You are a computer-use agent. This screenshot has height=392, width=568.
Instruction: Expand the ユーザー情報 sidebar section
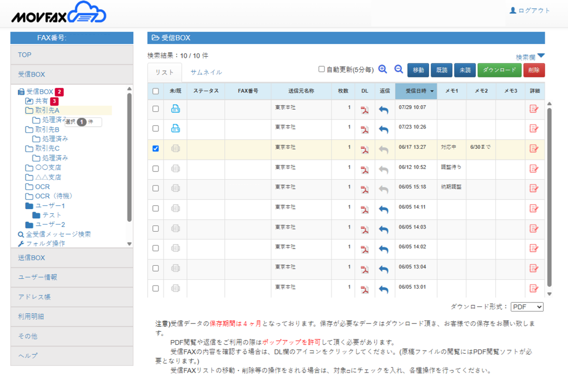coord(72,277)
